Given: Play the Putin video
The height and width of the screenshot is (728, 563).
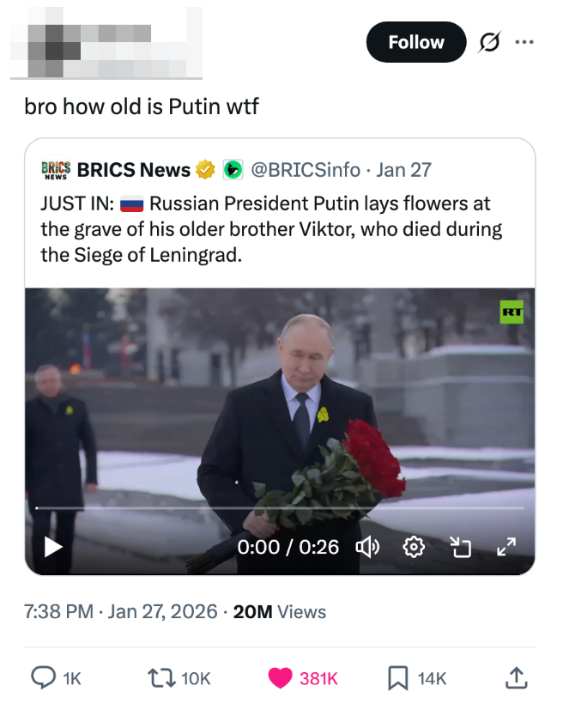Looking at the screenshot, I should click(52, 547).
